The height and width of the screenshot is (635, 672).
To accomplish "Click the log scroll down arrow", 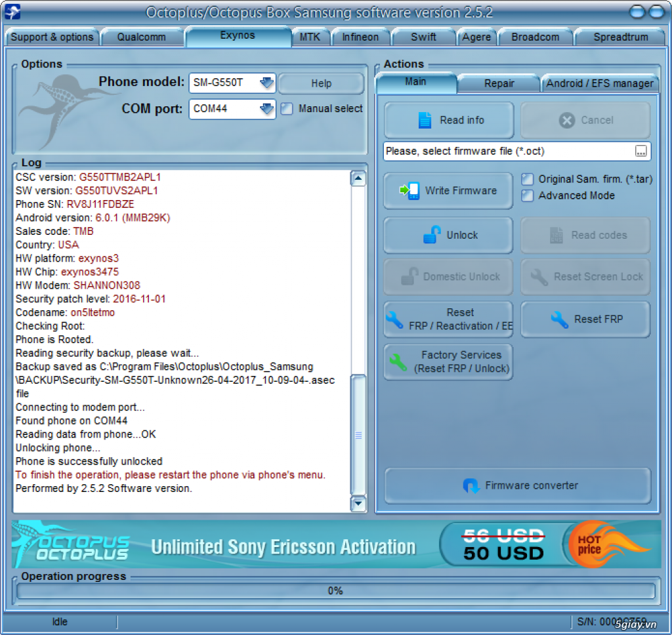I will (x=358, y=503).
